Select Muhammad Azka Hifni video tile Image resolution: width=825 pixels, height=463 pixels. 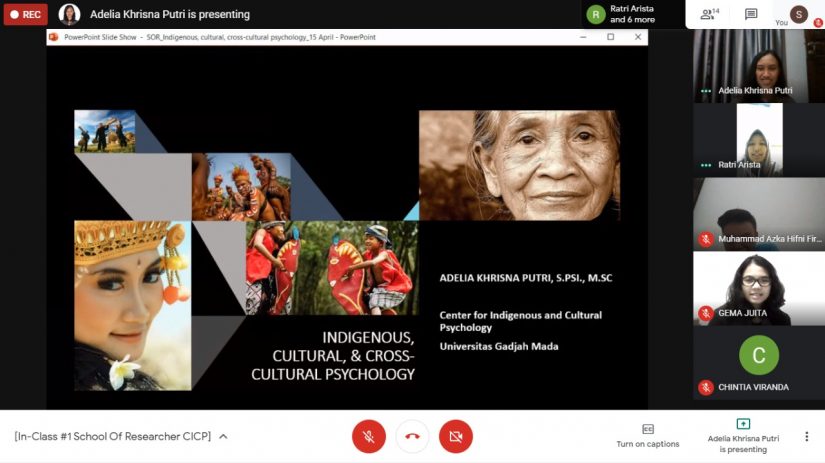point(758,213)
